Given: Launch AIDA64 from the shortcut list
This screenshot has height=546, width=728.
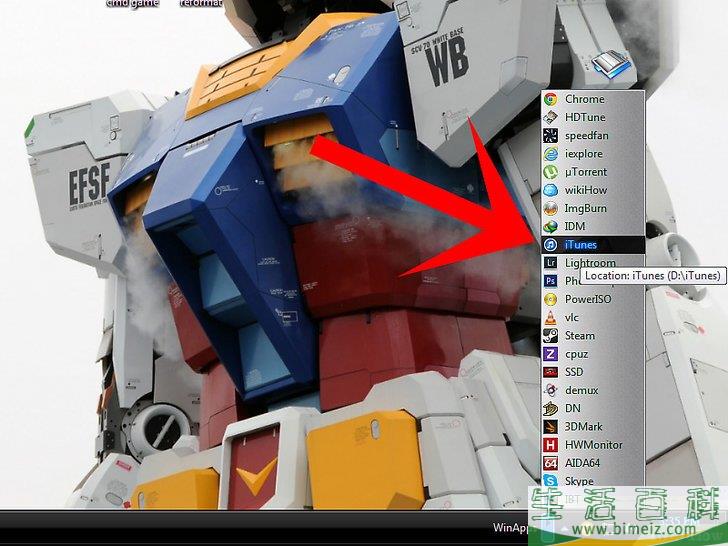Looking at the screenshot, I should (x=593, y=463).
